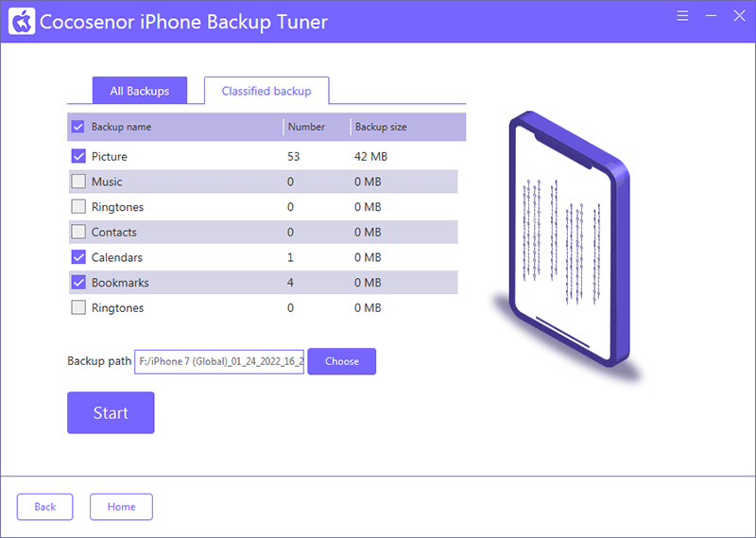Image resolution: width=756 pixels, height=538 pixels.
Task: Close the Backup Tuner window
Action: point(739,15)
